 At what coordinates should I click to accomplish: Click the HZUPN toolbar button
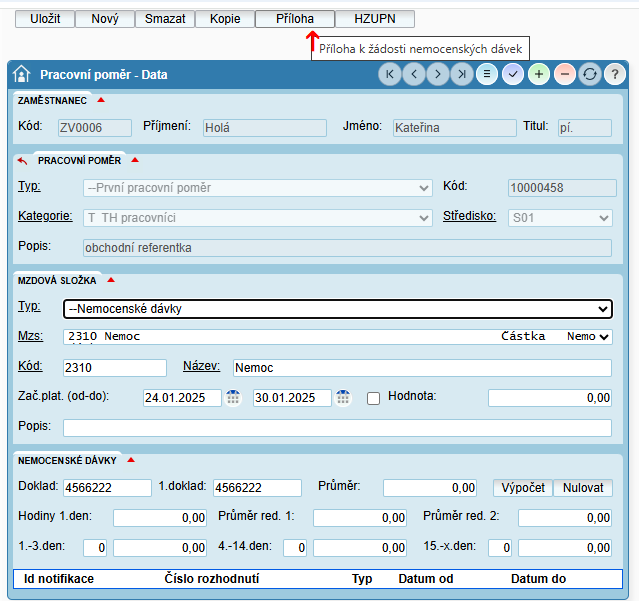pyautogui.click(x=374, y=19)
